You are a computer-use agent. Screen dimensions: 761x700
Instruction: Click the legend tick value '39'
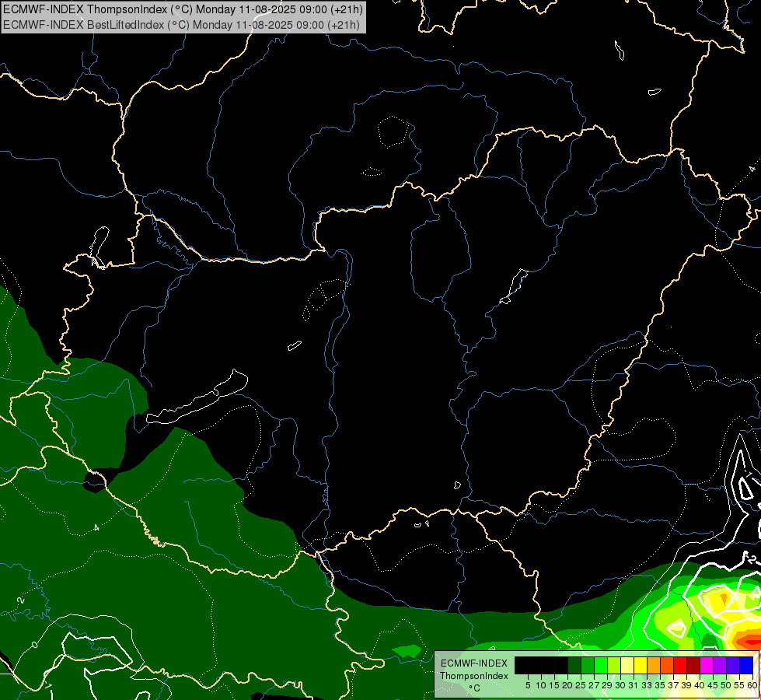(x=686, y=685)
